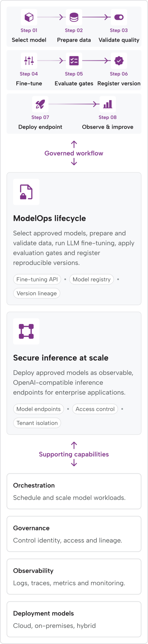This screenshot has height=644, width=148.
Task: Select the Access control tag
Action: [x=95, y=409]
